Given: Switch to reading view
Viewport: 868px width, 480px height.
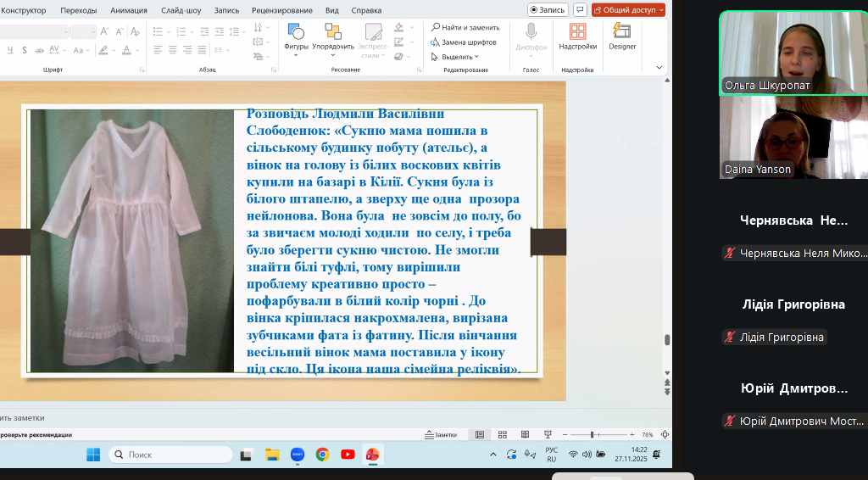Looking at the screenshot, I should click(524, 434).
